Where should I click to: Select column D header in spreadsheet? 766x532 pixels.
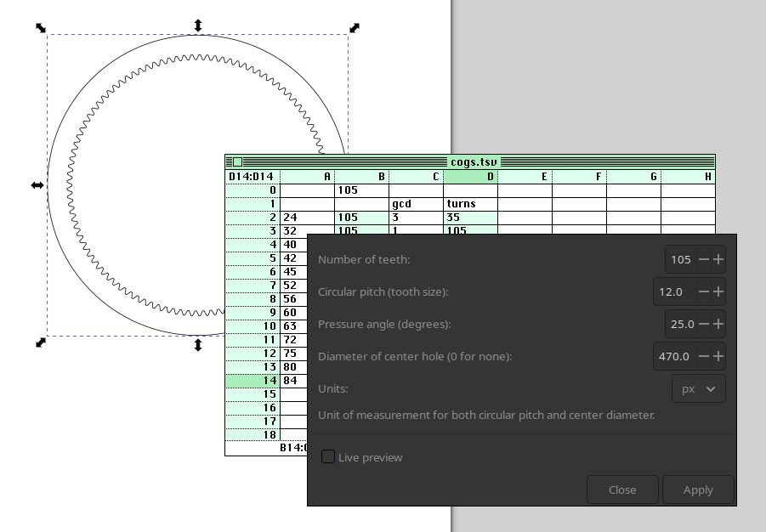470,177
